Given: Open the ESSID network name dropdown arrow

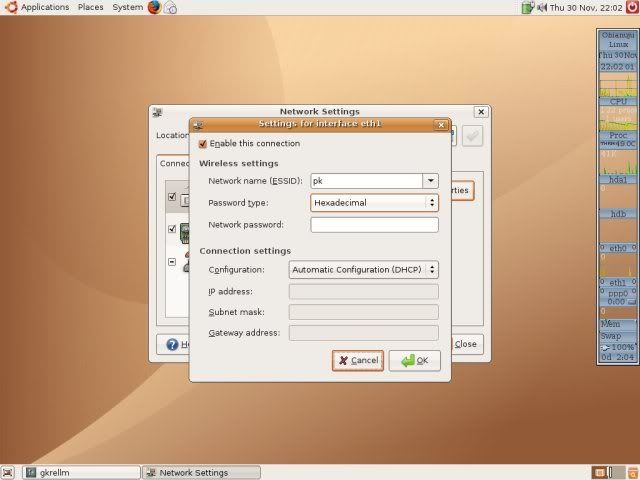Looking at the screenshot, I should pos(430,181).
